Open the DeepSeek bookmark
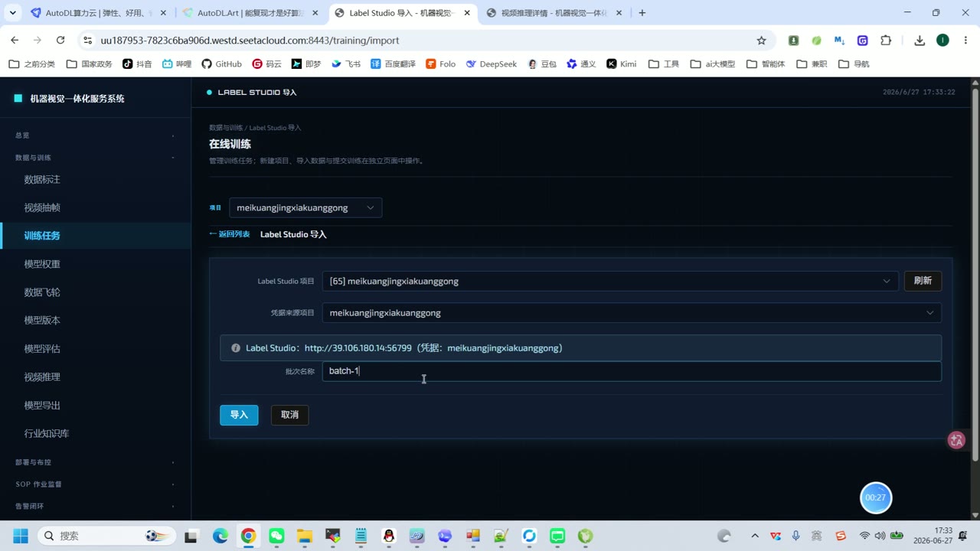This screenshot has height=551, width=980. [491, 64]
